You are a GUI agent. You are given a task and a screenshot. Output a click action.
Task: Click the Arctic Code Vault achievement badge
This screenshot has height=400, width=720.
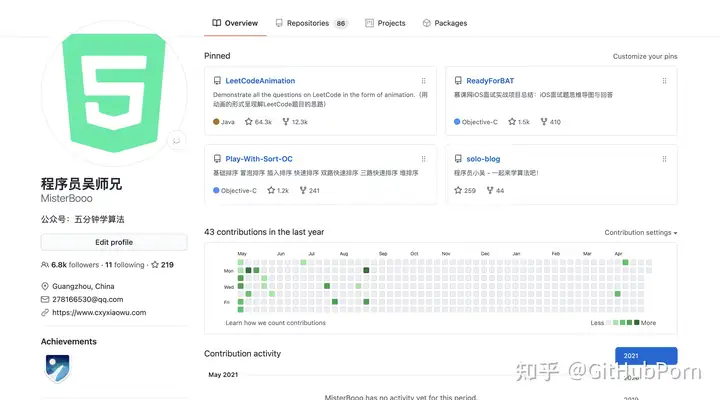coord(57,368)
